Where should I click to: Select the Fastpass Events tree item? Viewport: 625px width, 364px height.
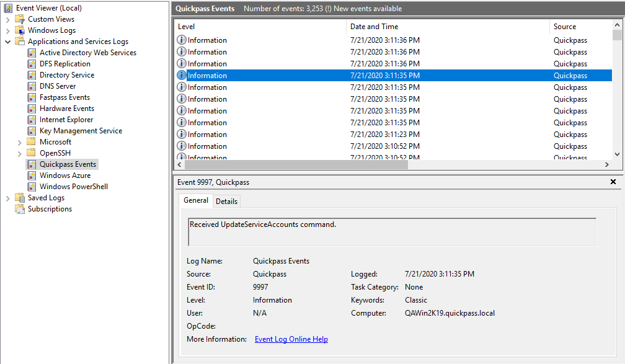[x=64, y=97]
